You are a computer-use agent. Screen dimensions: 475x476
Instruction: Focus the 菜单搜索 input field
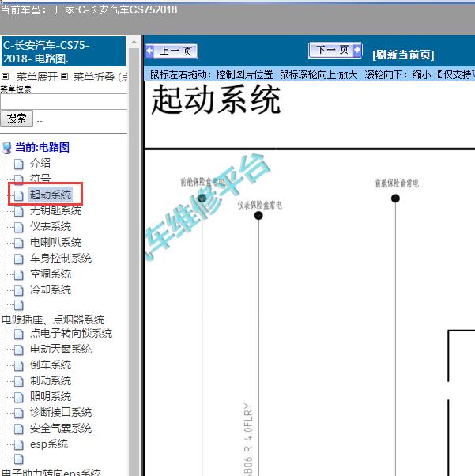coord(64,101)
